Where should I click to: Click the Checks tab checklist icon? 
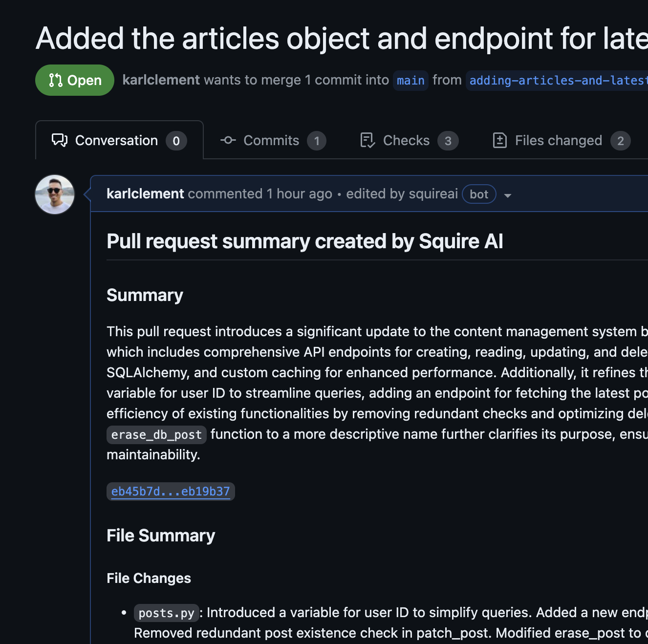[x=367, y=140]
